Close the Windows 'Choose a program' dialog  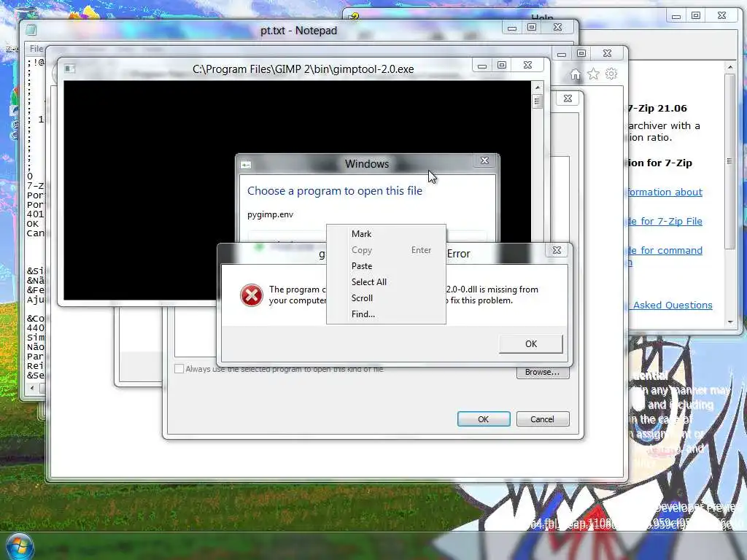(x=484, y=160)
